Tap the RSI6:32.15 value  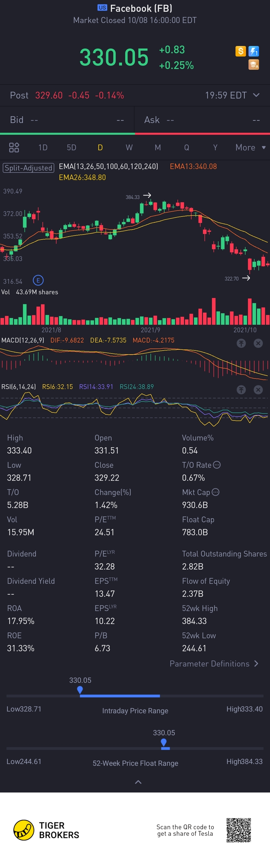[x=57, y=387]
